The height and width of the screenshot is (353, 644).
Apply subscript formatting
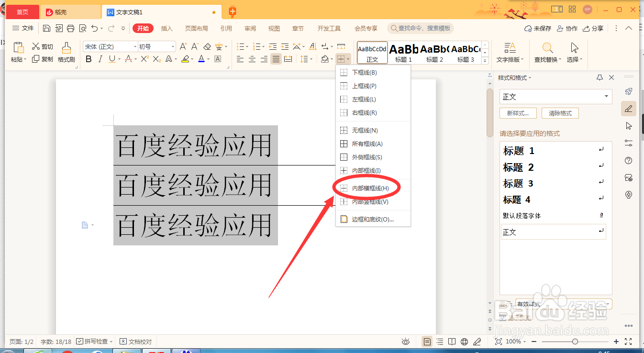[157, 59]
